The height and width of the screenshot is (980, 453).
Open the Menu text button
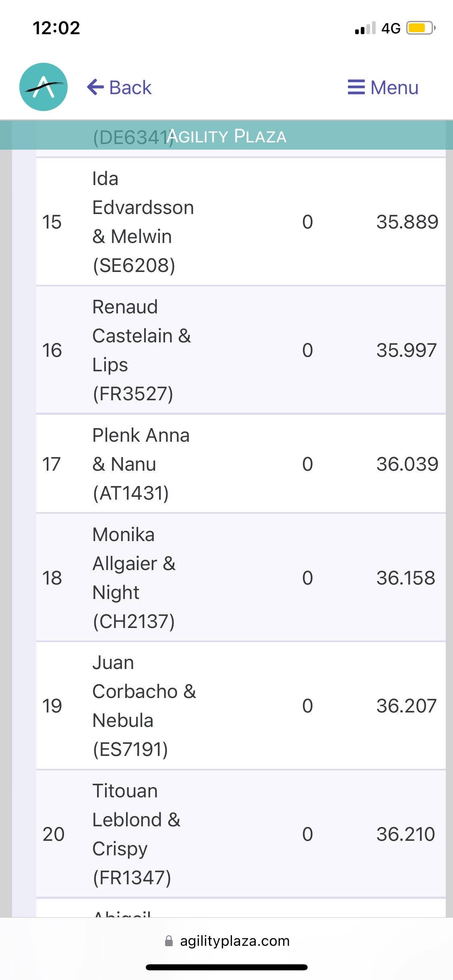(394, 87)
